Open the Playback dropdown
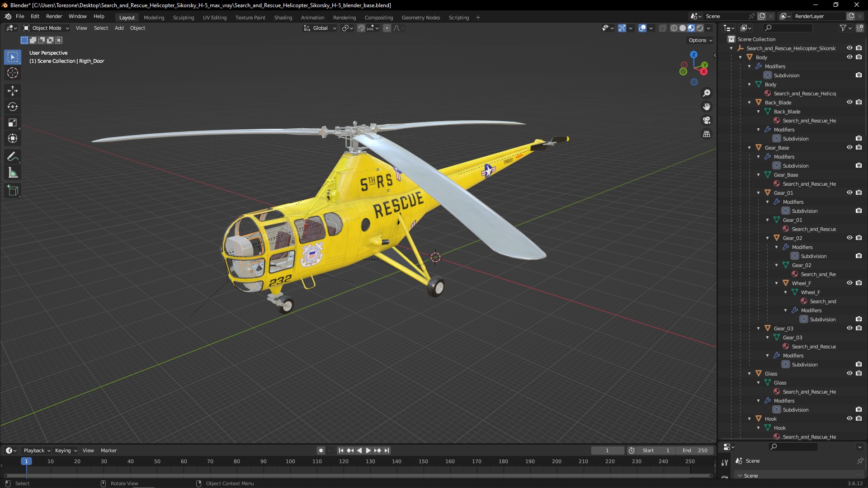Viewport: 868px width, 488px height. [37, 450]
